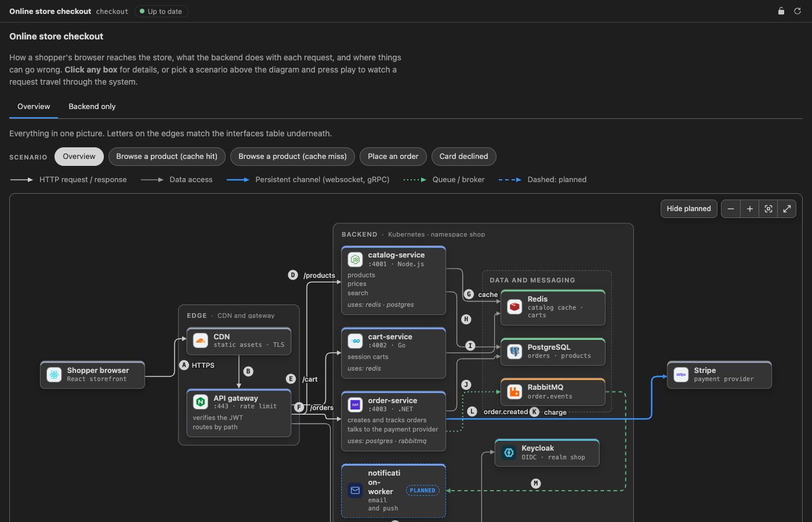The height and width of the screenshot is (522, 812).
Task: Select the Card declined scenario
Action: coord(464,157)
